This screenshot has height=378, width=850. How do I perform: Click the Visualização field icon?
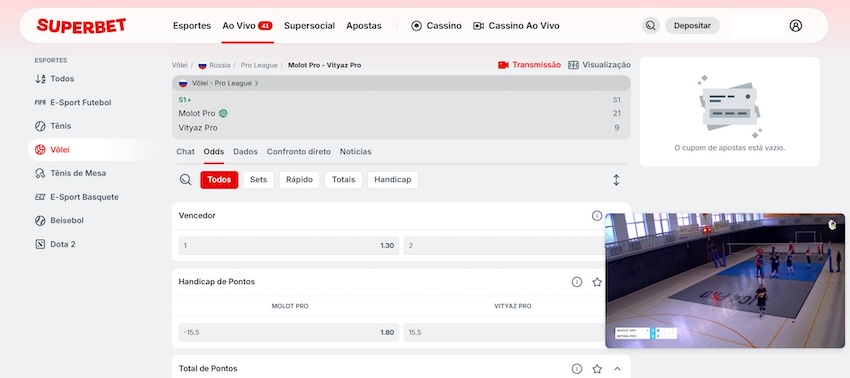tap(573, 65)
